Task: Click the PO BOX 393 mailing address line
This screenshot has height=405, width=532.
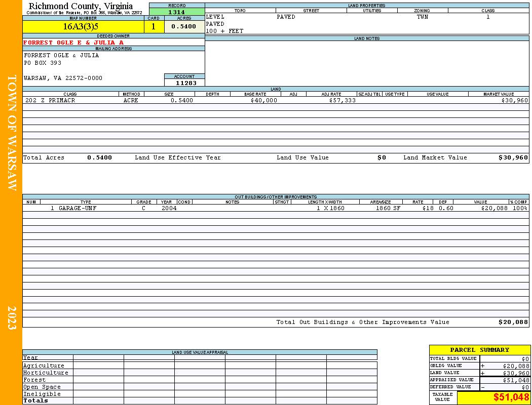Action: click(43, 63)
